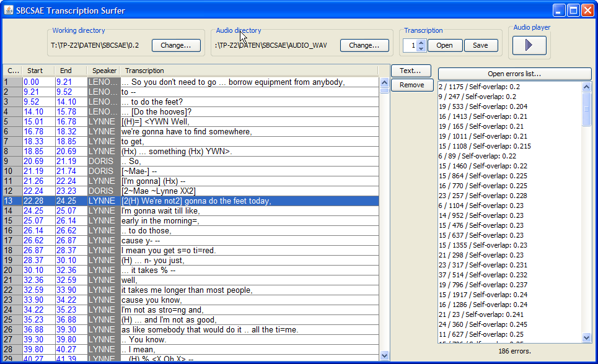Select row 'I'm not as stro=ng and,'
Screen dimensions: 598x364
pos(191,310)
